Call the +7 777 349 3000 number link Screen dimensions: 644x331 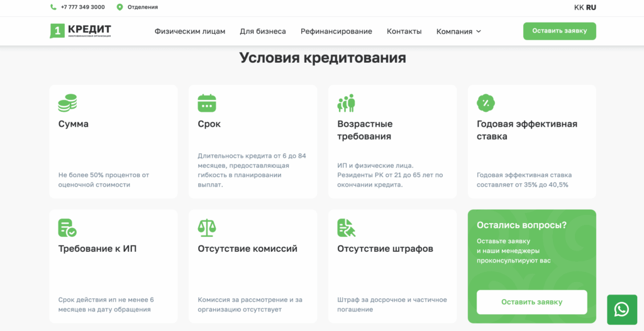coord(82,7)
